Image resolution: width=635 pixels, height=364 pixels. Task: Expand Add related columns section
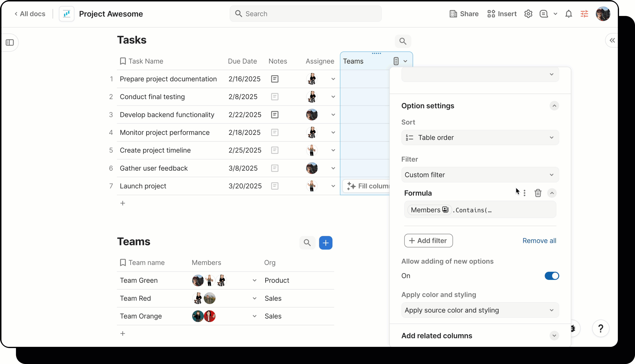tap(554, 336)
